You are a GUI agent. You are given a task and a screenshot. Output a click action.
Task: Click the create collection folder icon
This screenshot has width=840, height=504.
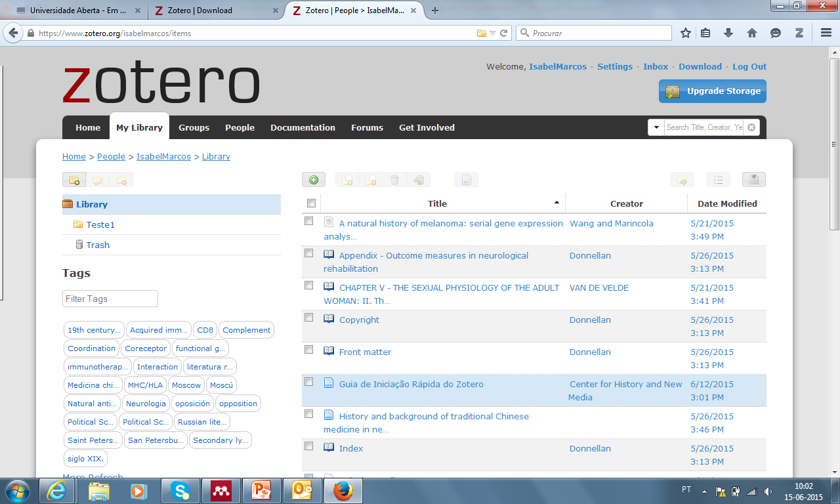74,180
